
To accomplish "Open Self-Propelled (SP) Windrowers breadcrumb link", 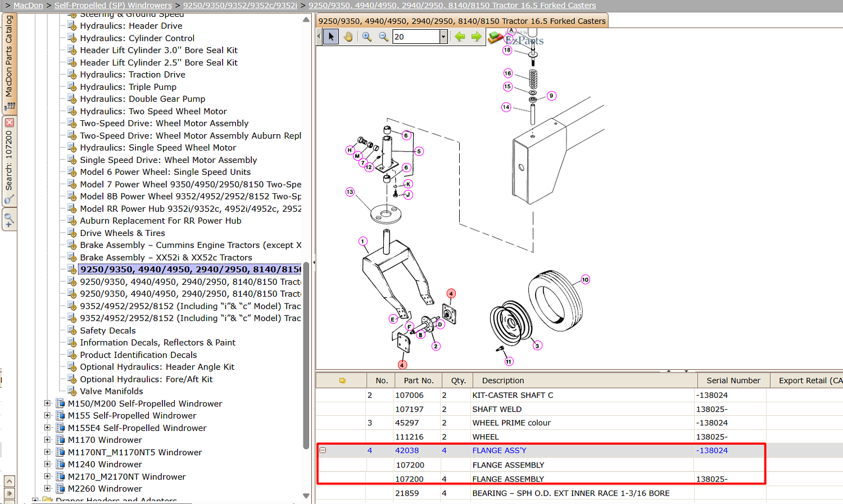I will point(113,6).
